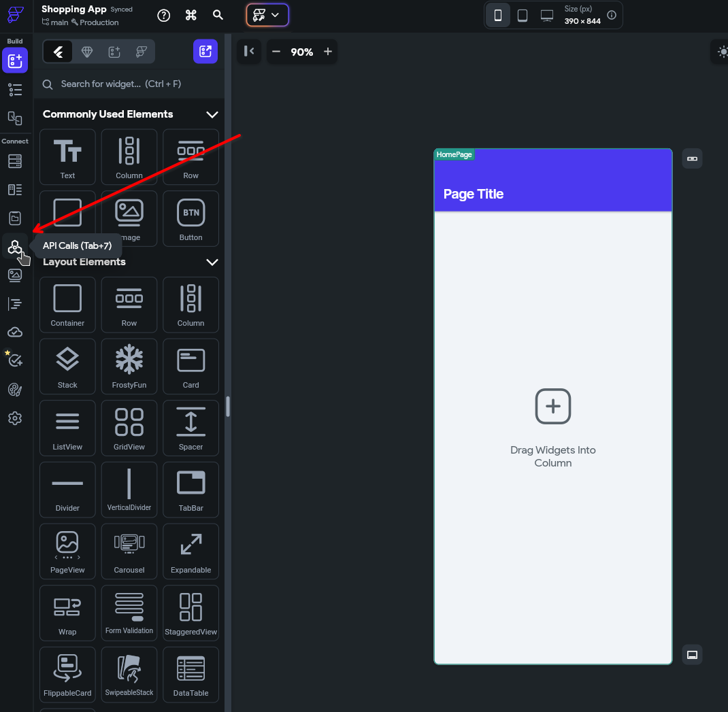Select the diamond components tab
The image size is (728, 712).
[87, 52]
